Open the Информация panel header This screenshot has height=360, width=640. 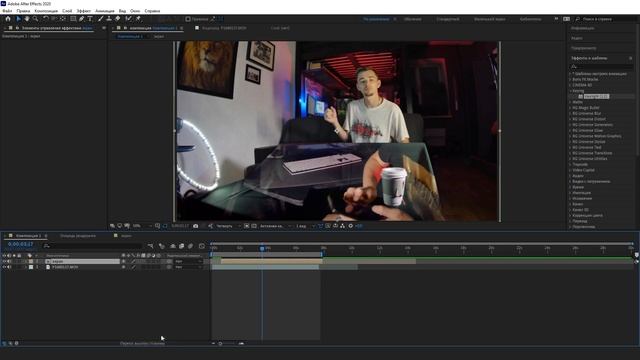click(x=582, y=28)
